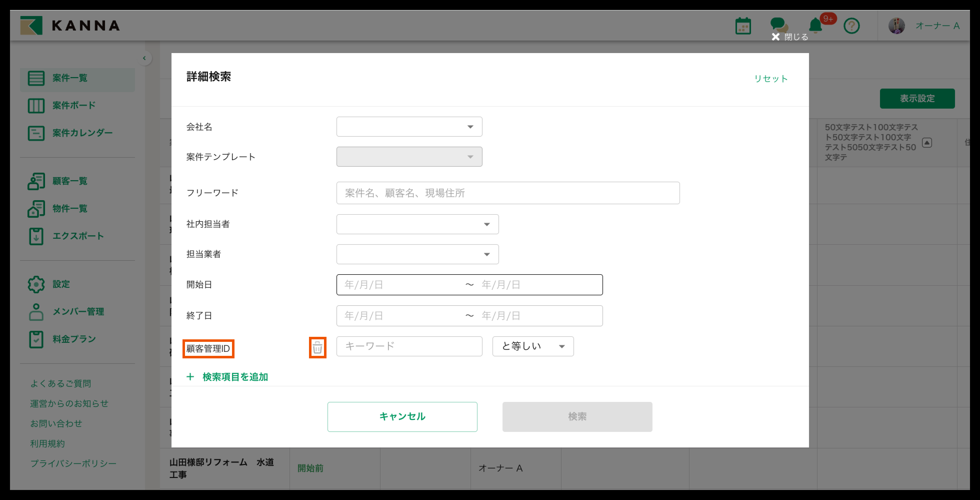
Task: Click the フリーワード input field
Action: click(x=507, y=193)
